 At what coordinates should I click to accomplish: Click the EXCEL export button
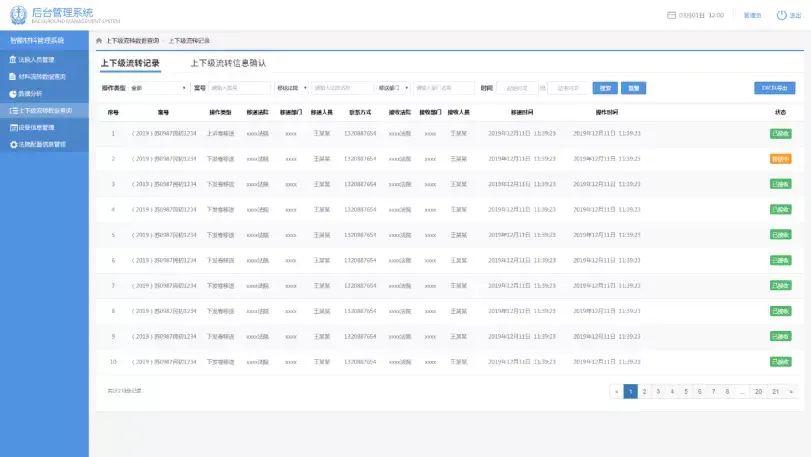click(x=774, y=88)
